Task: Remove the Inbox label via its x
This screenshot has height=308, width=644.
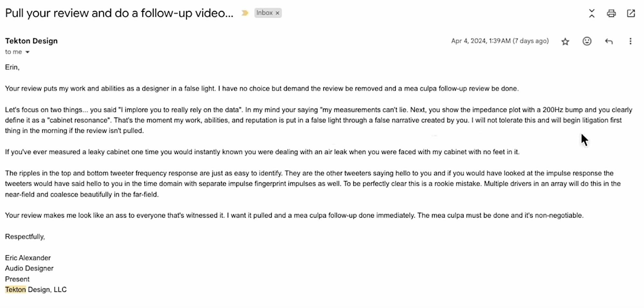Action: point(277,13)
